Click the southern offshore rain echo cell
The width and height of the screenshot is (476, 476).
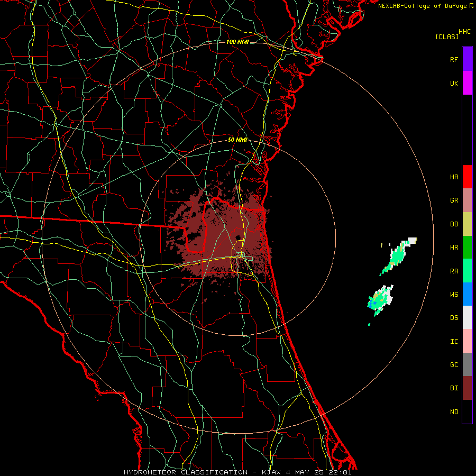tap(380, 300)
